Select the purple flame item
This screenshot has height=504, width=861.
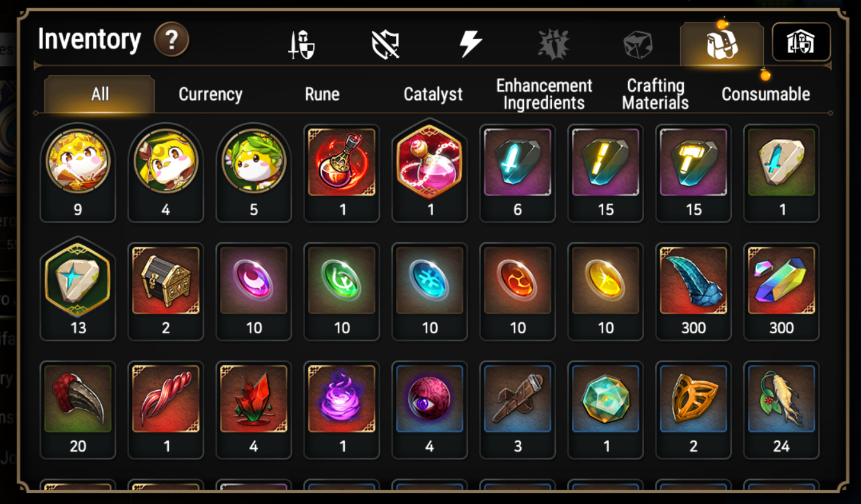point(342,409)
